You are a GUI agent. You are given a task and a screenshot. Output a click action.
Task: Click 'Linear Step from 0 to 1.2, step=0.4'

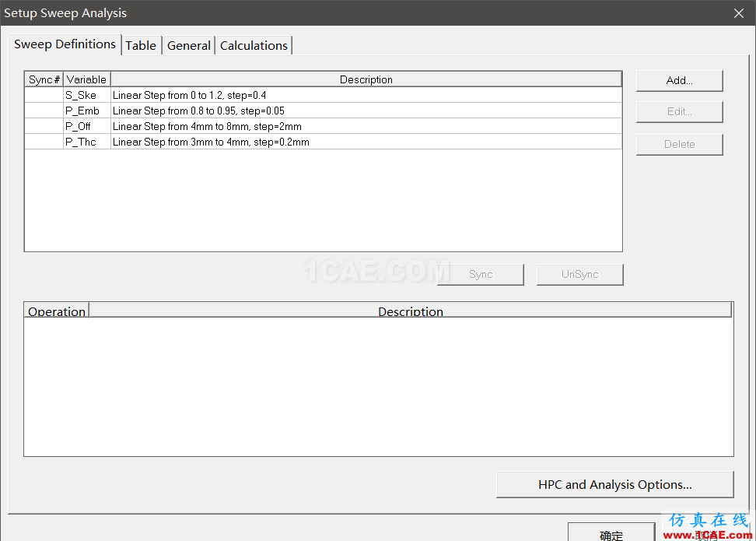pyautogui.click(x=190, y=95)
